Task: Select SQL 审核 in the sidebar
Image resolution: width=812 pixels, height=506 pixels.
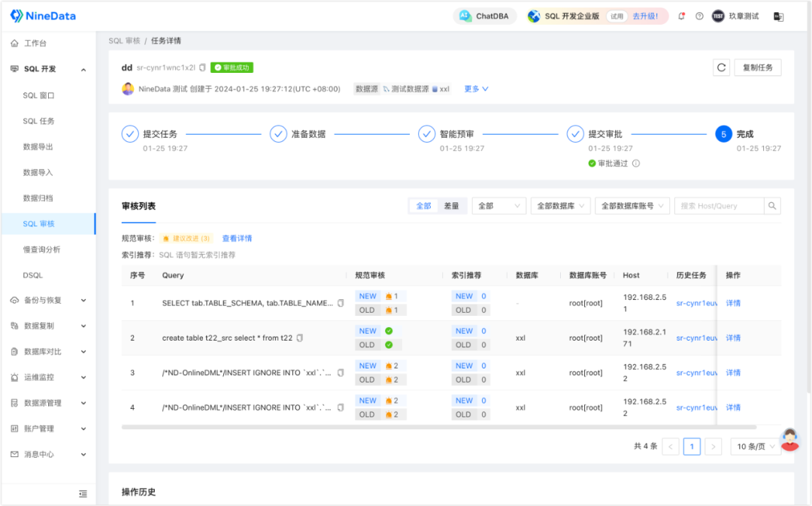Action: click(x=48, y=224)
